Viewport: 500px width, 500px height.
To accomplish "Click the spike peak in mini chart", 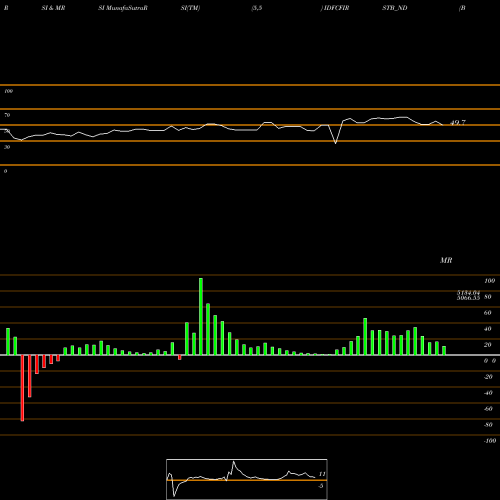I will point(233,462).
